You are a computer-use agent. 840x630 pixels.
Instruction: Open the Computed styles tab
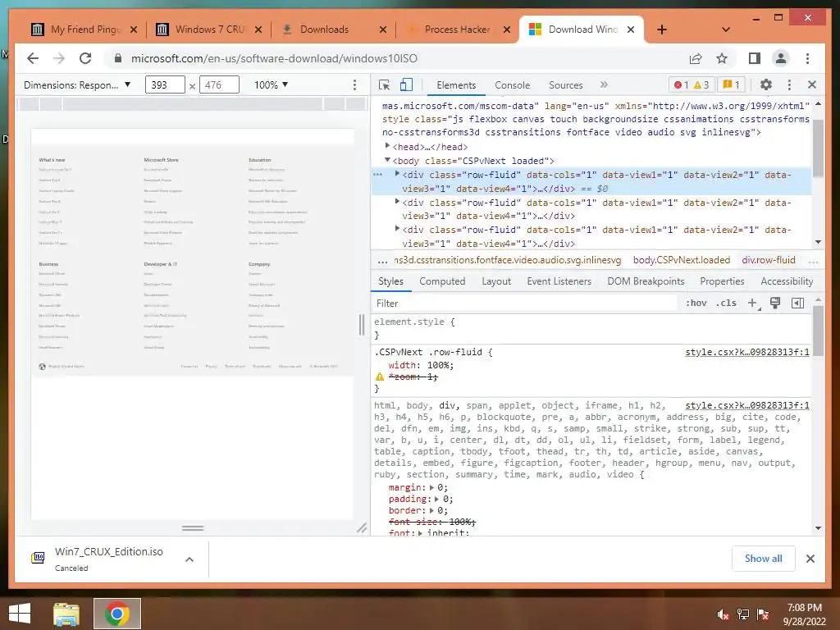coord(442,281)
